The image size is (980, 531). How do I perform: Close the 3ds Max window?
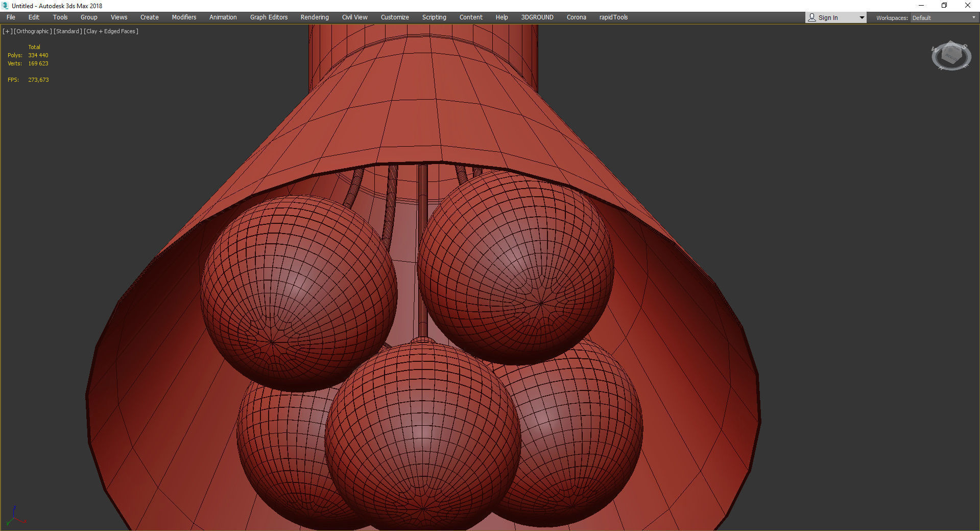(968, 6)
